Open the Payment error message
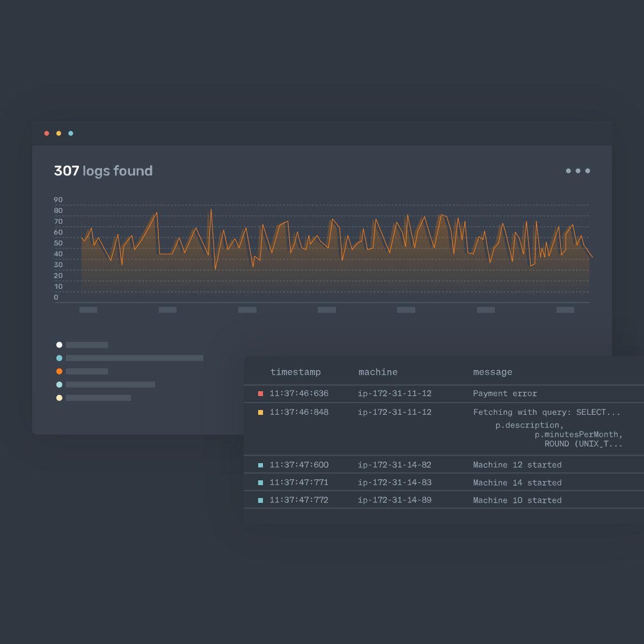Screen dimensions: 644x644 tap(505, 393)
